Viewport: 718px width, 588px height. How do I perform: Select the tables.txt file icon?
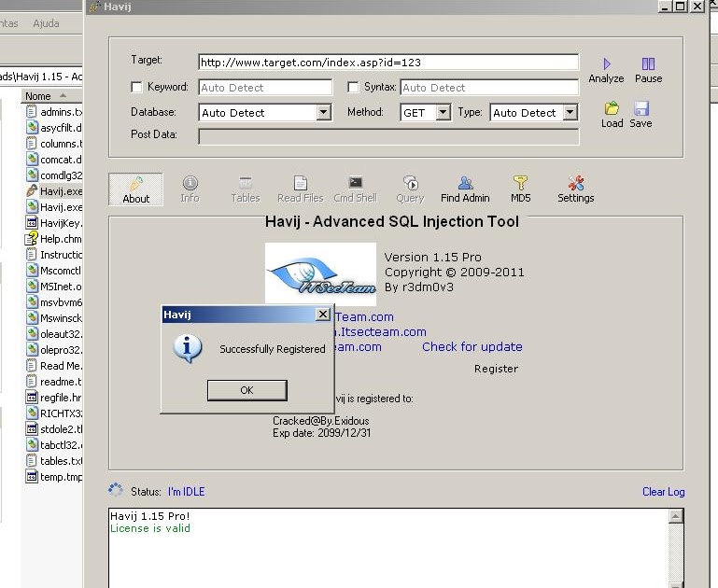pyautogui.click(x=31, y=461)
